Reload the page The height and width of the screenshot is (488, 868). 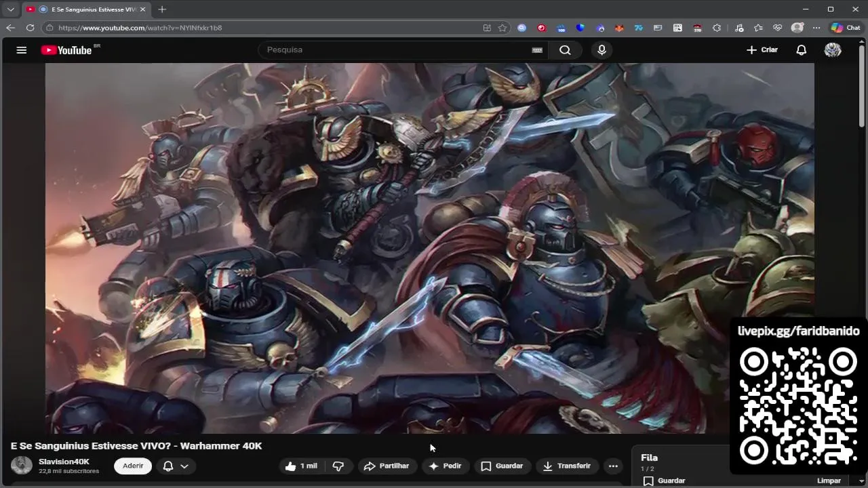[30, 28]
